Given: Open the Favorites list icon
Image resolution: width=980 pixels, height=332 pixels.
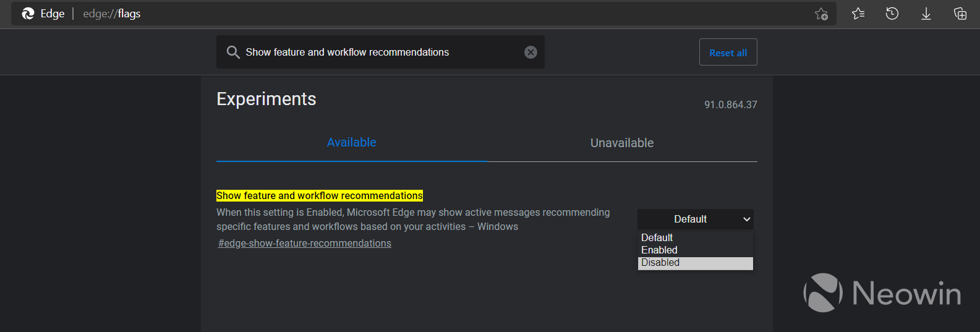Looking at the screenshot, I should (x=858, y=14).
